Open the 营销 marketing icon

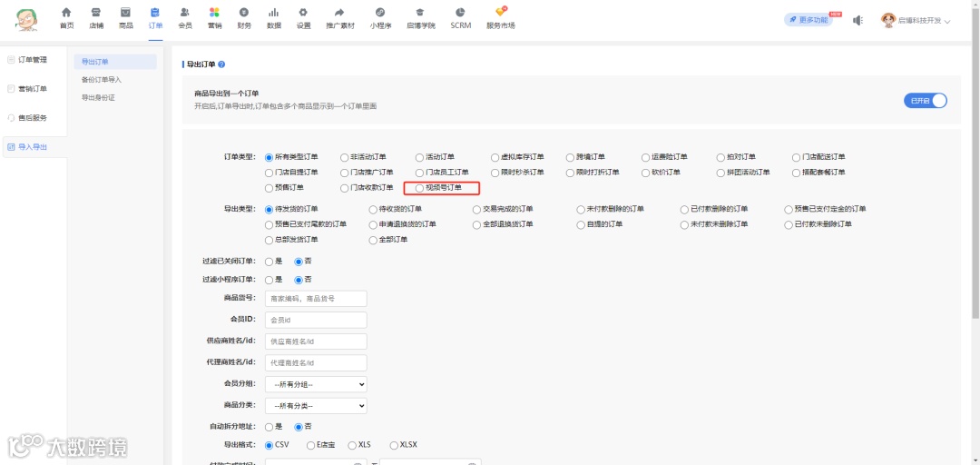point(214,13)
